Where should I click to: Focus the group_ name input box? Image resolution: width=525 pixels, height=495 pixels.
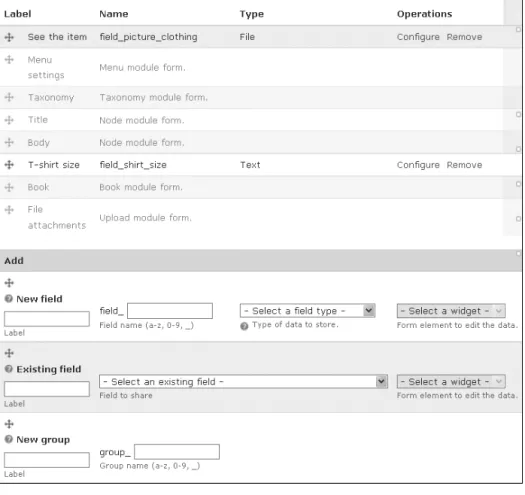(177, 452)
